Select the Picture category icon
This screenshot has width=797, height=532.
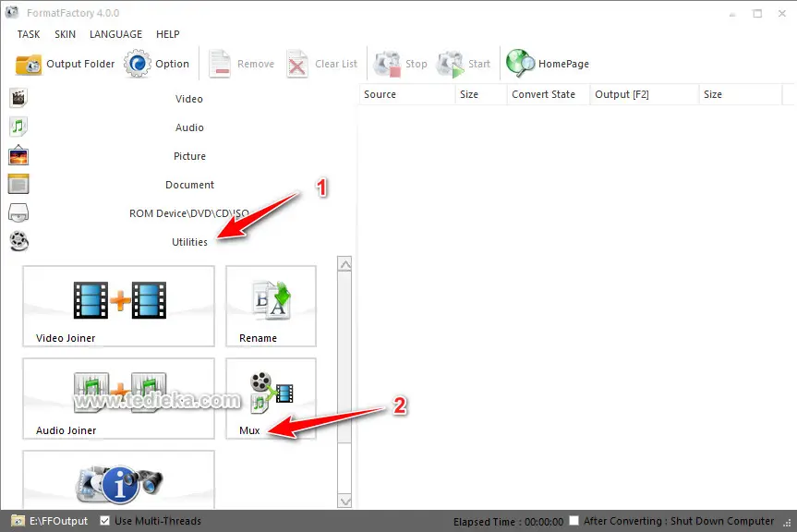[x=18, y=155]
